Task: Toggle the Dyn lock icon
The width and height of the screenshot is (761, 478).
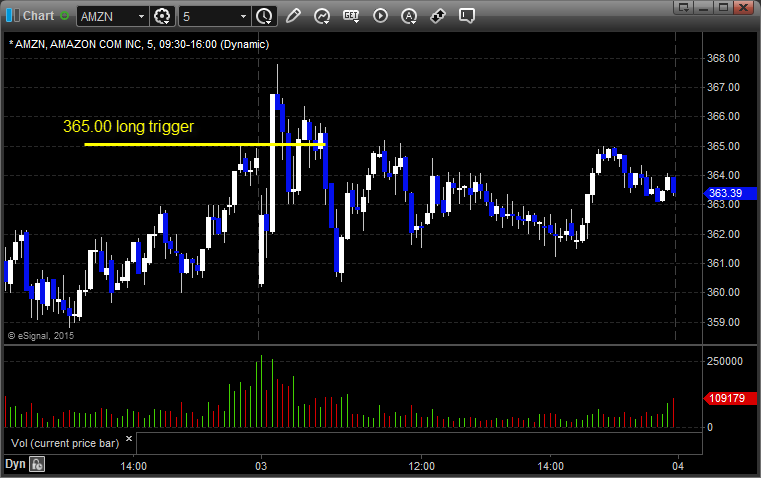Action: pos(37,464)
